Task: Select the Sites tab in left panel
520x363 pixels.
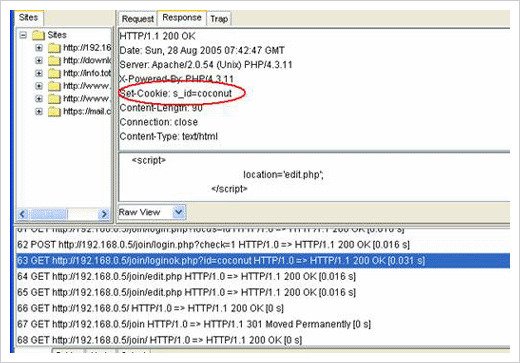Action: point(29,17)
